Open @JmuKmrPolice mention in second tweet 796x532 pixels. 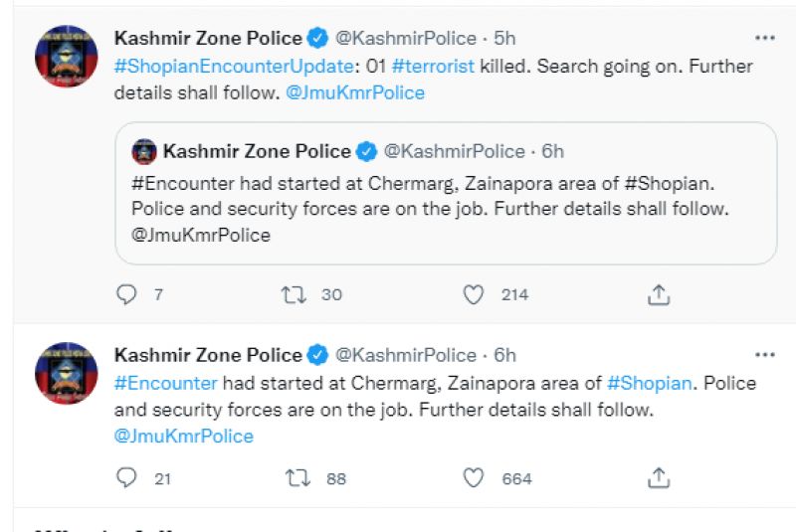(x=184, y=436)
